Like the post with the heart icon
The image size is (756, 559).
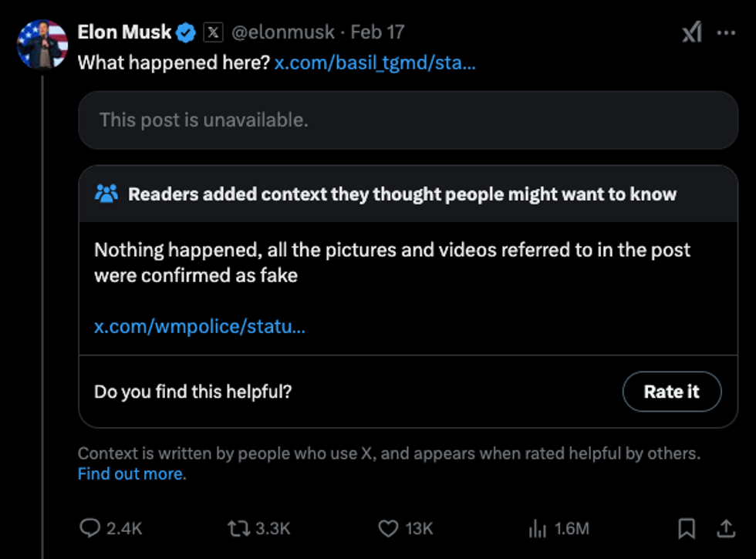point(387,528)
